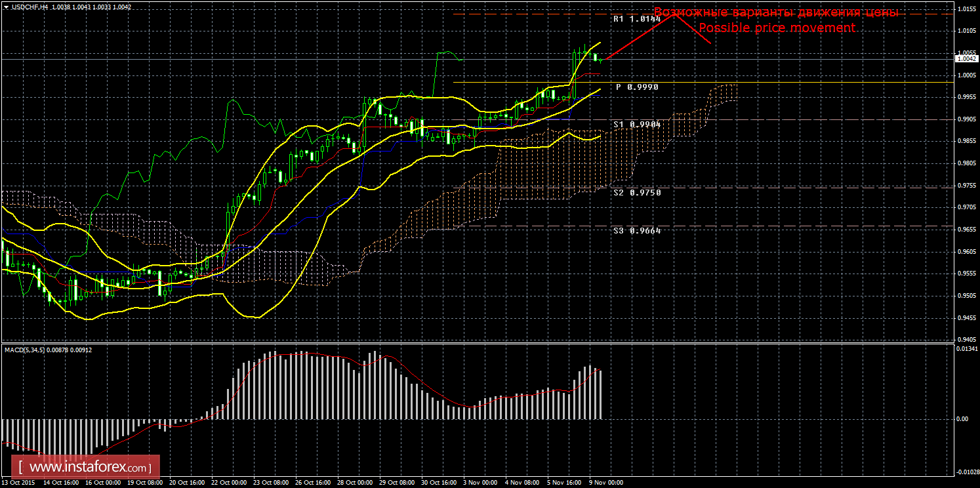Click the 1.0155 price axis label

[x=967, y=9]
